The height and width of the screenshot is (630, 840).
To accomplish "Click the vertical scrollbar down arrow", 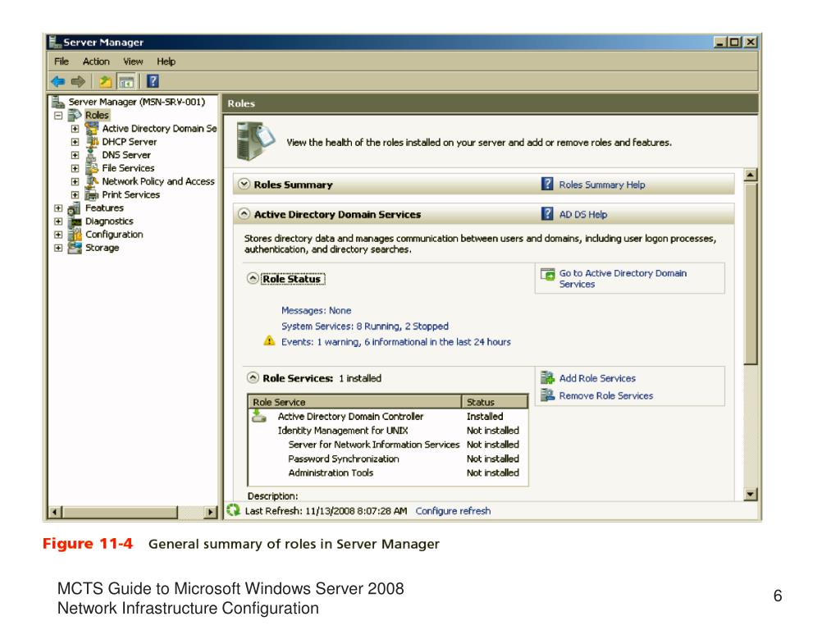I will (x=751, y=495).
